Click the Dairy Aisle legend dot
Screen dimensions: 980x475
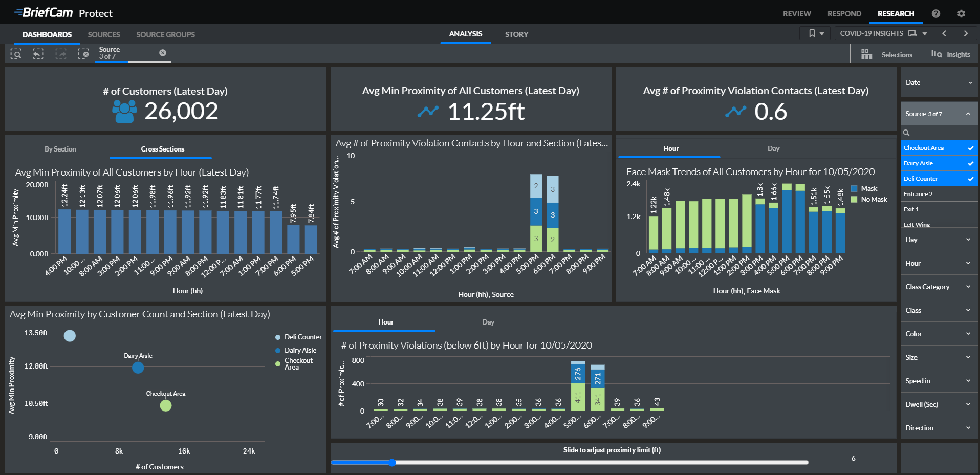pyautogui.click(x=278, y=351)
